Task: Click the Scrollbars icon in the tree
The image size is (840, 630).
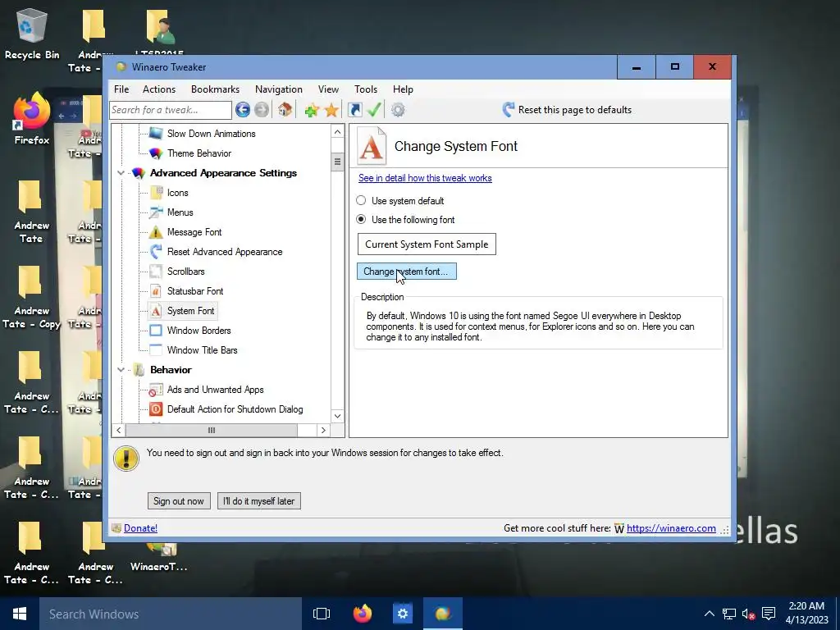Action: point(156,271)
